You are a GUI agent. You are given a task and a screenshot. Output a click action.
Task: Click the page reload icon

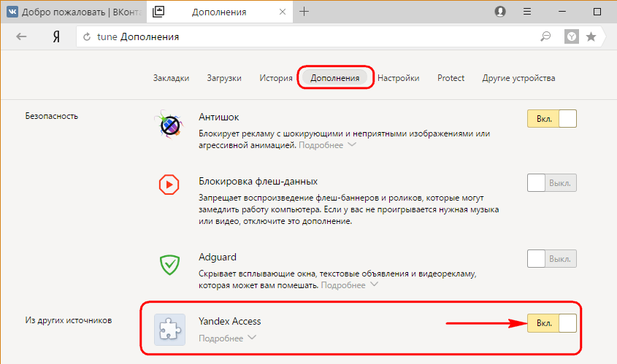pos(87,36)
